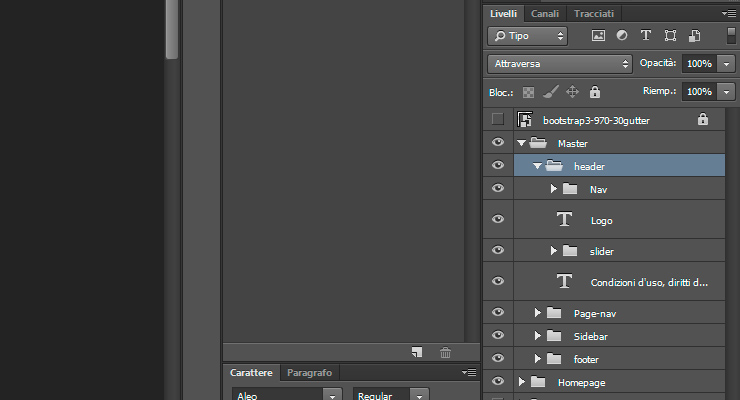
Task: Expand the footer group
Action: [x=538, y=358]
